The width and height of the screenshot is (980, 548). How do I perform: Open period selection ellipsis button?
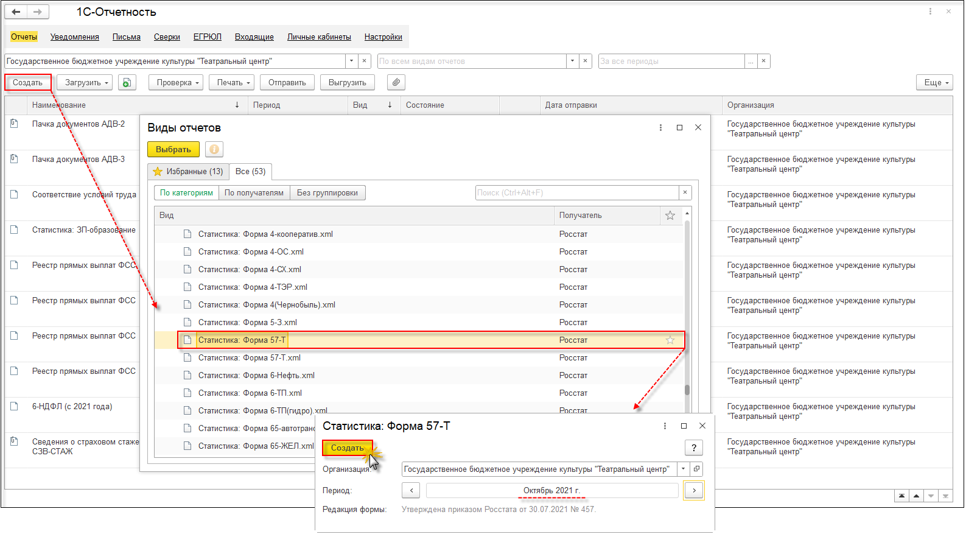tap(751, 61)
